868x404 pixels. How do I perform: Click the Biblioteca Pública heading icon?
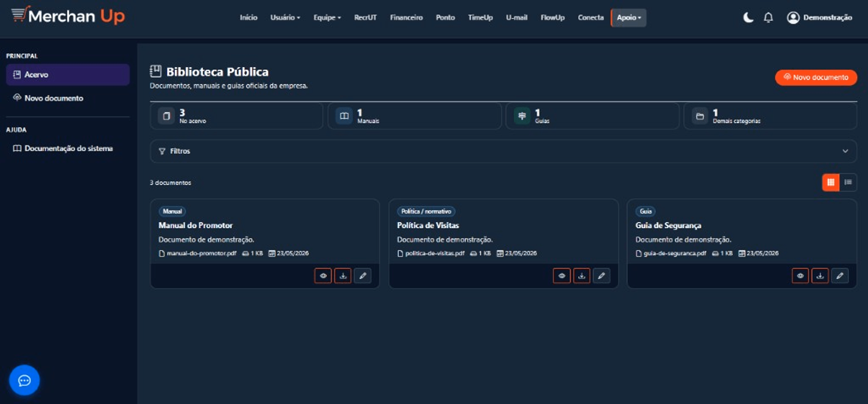[x=156, y=71]
